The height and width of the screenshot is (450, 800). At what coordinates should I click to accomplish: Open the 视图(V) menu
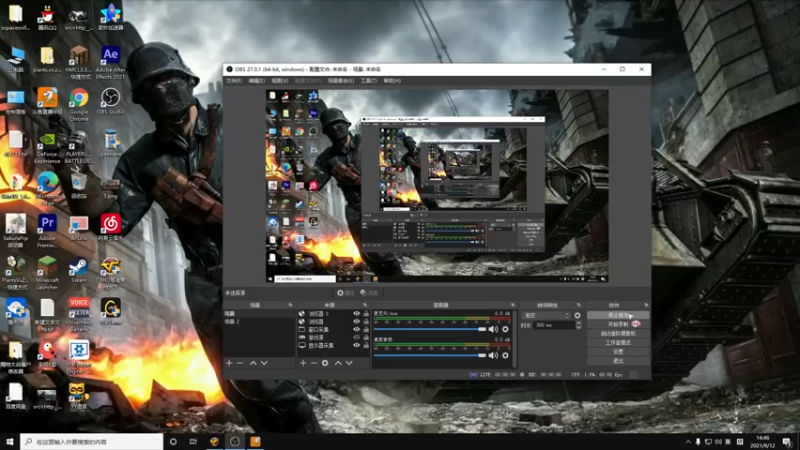[x=280, y=81]
